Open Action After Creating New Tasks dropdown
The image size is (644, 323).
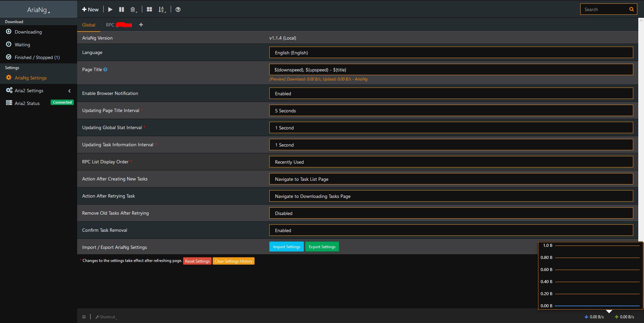(x=451, y=179)
